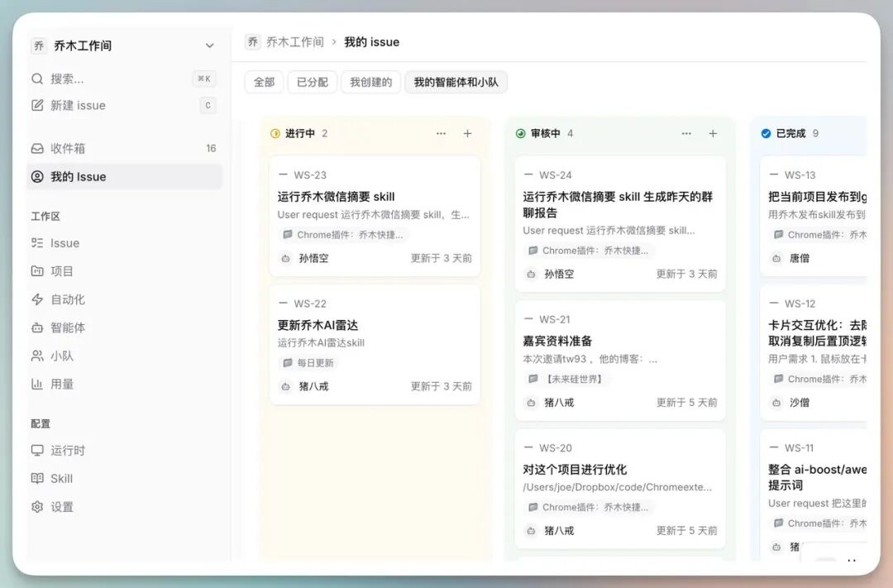Open 用量 usage page

124,384
